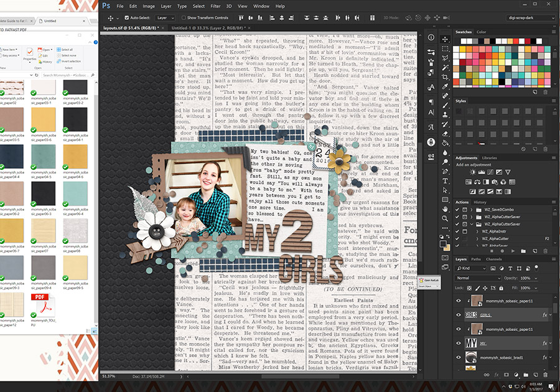Screen dimensions: 560x392
Task: Click Select all in File Explorer window
Action: point(65,50)
